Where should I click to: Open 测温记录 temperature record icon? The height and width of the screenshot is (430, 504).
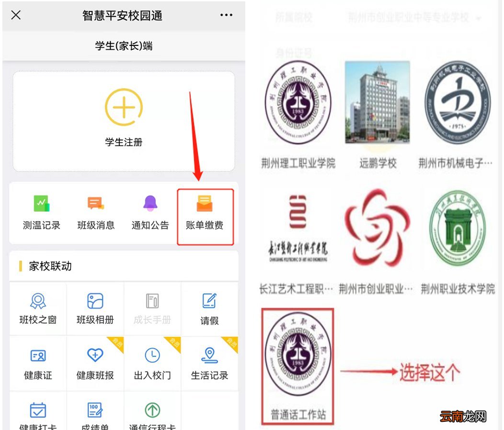(x=42, y=203)
